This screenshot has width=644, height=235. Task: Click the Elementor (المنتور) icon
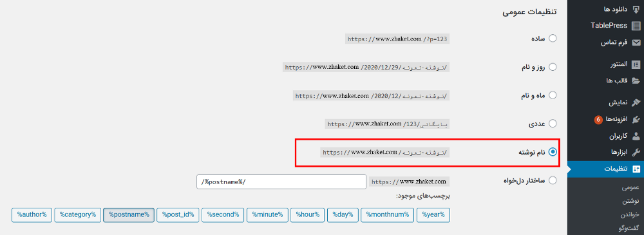[636, 64]
